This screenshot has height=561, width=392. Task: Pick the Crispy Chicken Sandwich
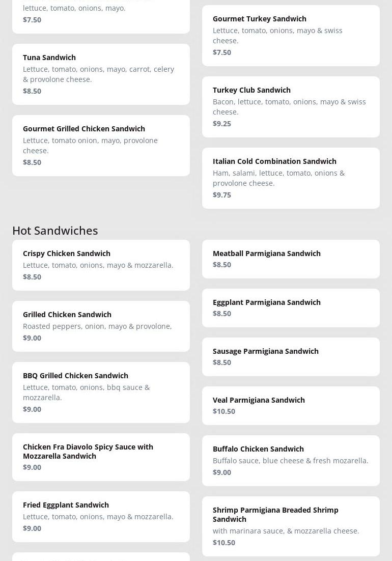101,265
